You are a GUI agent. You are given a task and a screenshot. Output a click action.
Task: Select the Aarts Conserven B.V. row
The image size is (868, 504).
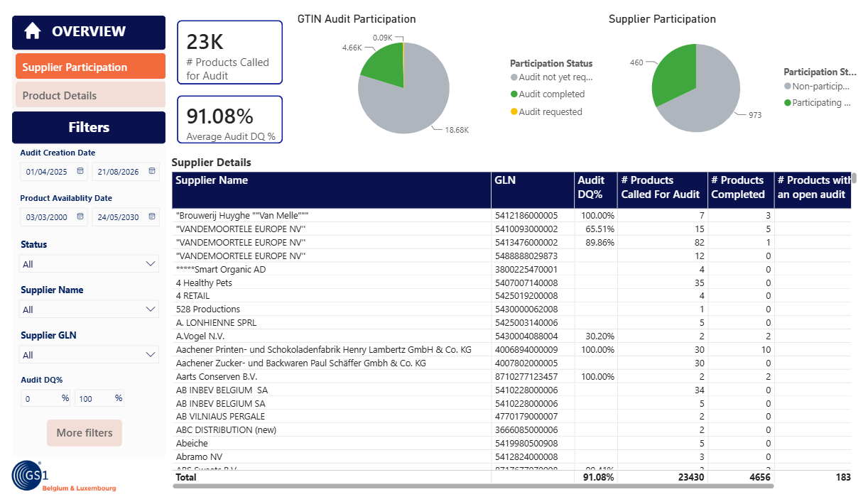click(x=511, y=376)
